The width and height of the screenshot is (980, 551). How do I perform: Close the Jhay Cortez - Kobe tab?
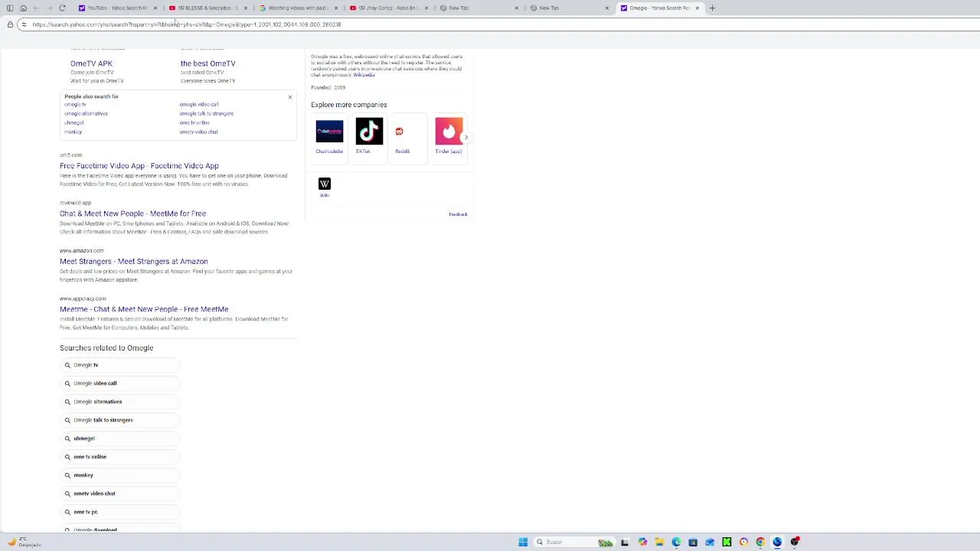click(x=426, y=8)
